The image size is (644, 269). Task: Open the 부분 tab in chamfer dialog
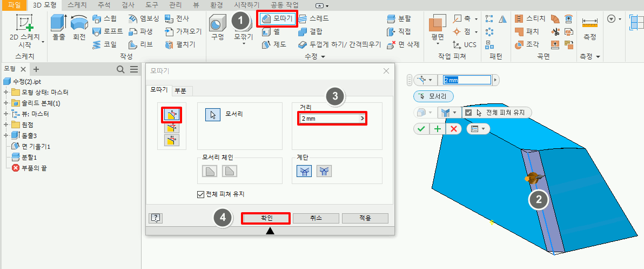(180, 91)
